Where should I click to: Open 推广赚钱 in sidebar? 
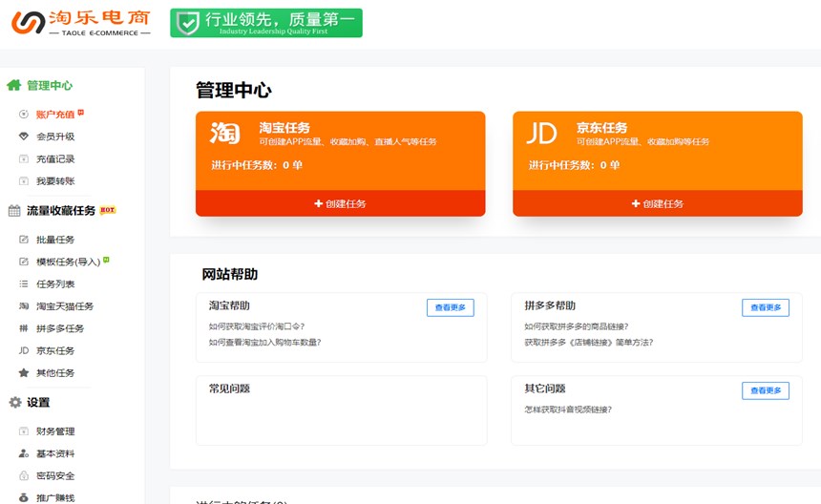click(x=55, y=498)
